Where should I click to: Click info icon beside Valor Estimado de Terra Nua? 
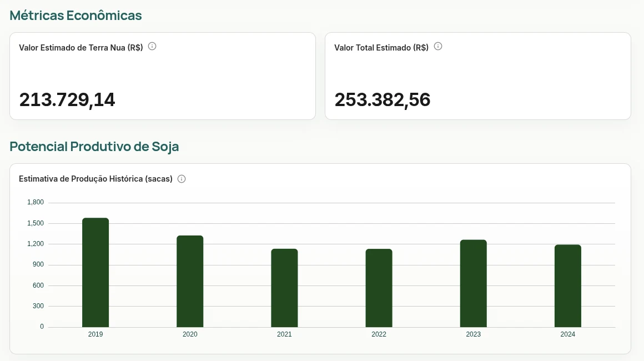[152, 47]
